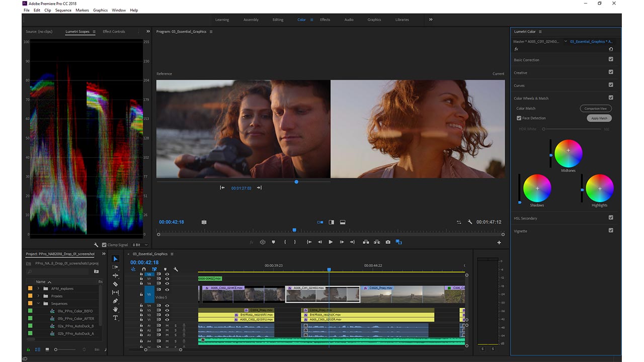The image size is (644, 362).
Task: Uncheck the Clamp Signal checkbox
Action: click(x=104, y=245)
